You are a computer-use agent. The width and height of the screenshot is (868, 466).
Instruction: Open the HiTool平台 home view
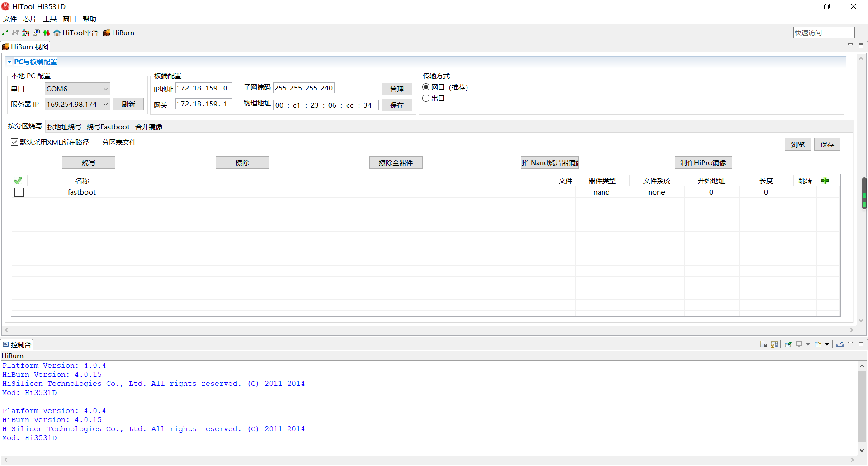tap(76, 33)
